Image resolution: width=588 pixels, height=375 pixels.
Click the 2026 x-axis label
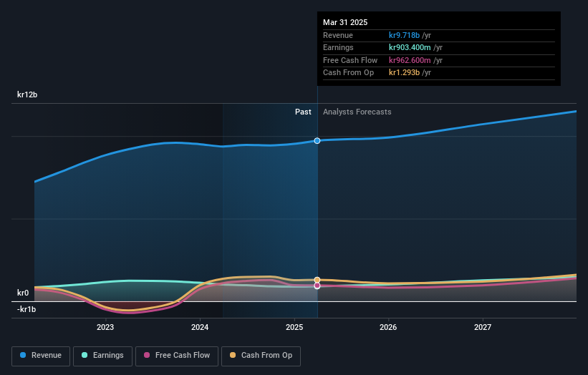(388, 327)
